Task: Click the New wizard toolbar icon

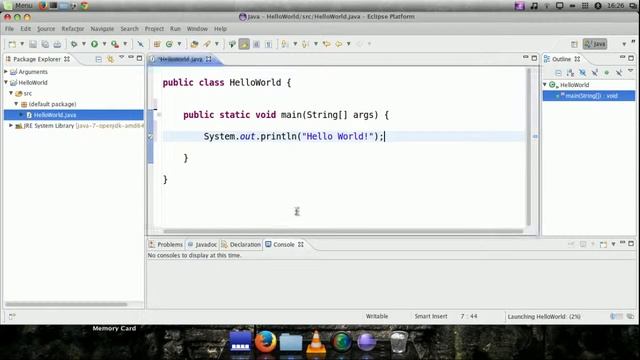Action: pos(12,44)
